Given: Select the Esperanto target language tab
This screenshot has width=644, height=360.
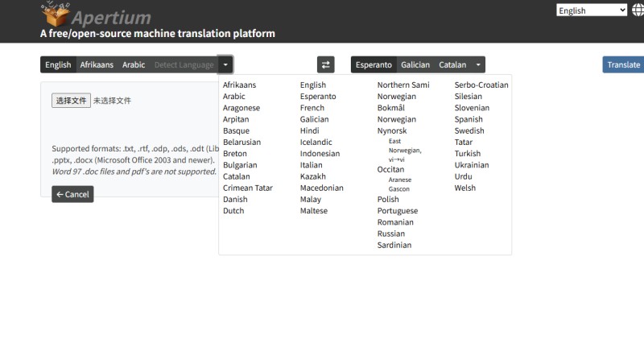Looking at the screenshot, I should [x=374, y=64].
